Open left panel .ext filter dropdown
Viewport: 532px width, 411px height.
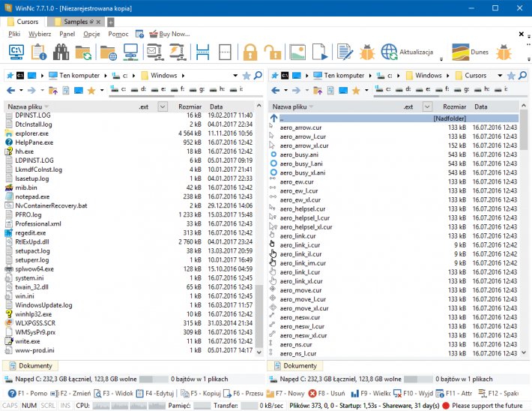pyautogui.click(x=163, y=106)
